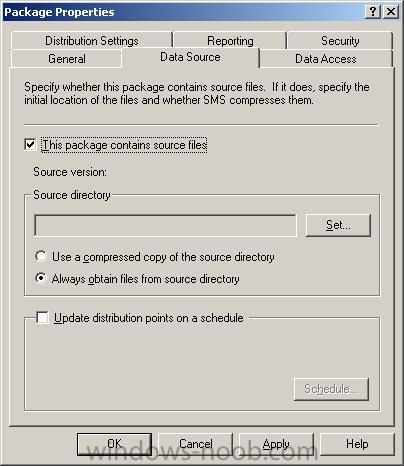
Task: Go to the Security tab
Action: coord(340,41)
